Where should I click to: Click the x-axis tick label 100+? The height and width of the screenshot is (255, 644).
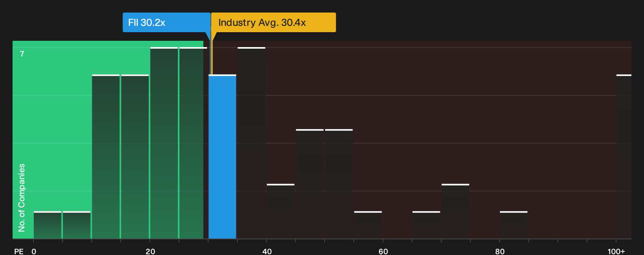(x=616, y=251)
